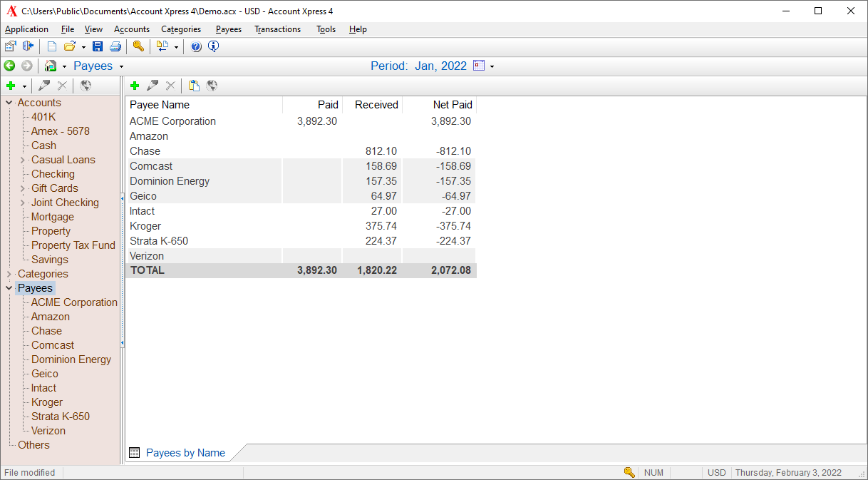Click the clipboard paste icon above the payee list

[194, 86]
